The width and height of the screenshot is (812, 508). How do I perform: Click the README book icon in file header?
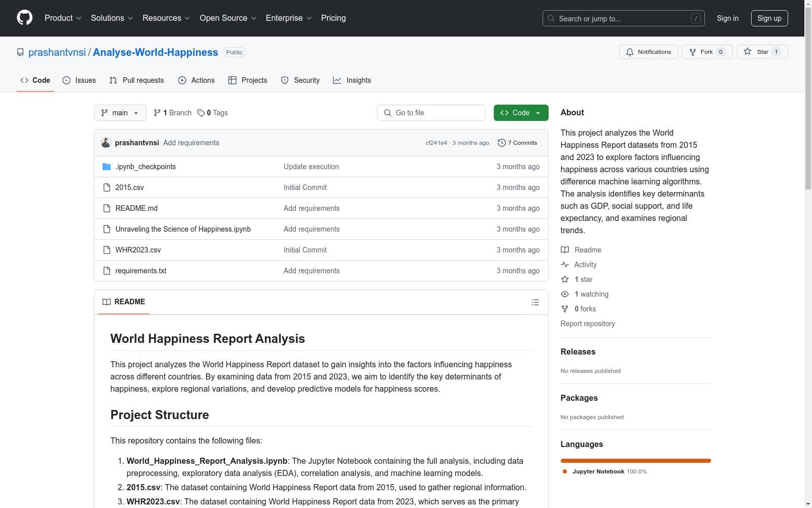pyautogui.click(x=107, y=302)
